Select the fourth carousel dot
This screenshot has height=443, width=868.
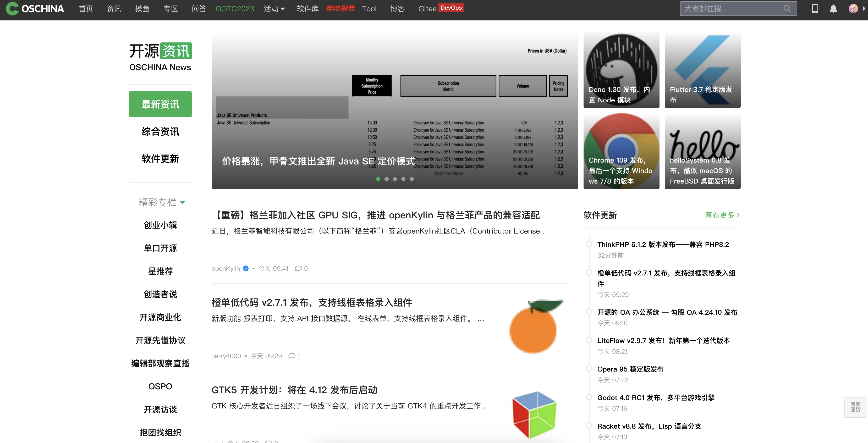coord(403,179)
